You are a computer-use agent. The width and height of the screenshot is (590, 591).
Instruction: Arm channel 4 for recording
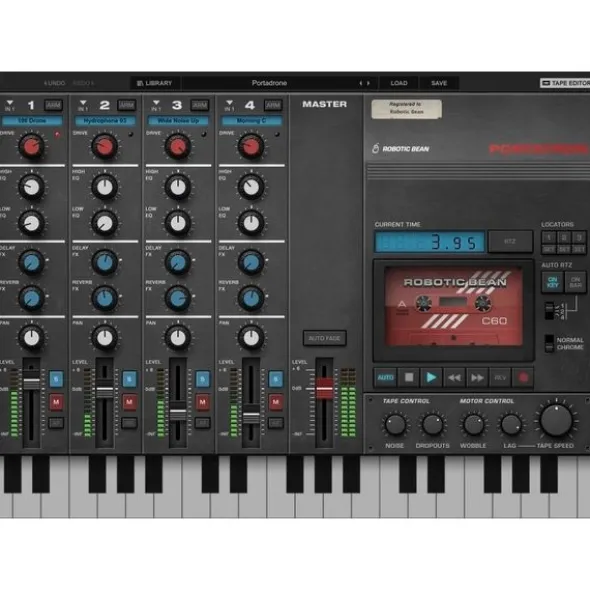pos(273,105)
